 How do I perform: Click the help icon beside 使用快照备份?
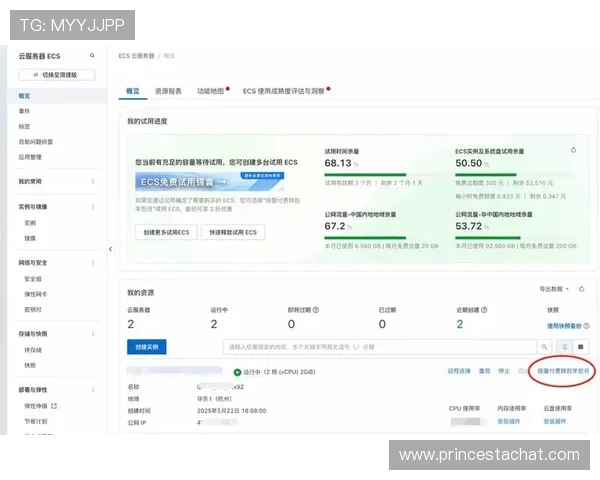coord(586,326)
